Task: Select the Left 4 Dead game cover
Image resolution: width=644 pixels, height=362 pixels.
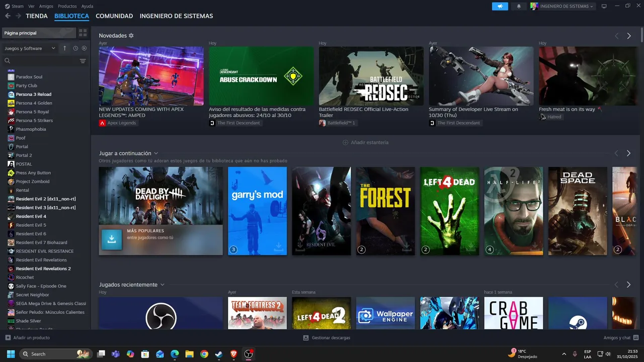Action: coord(450,211)
